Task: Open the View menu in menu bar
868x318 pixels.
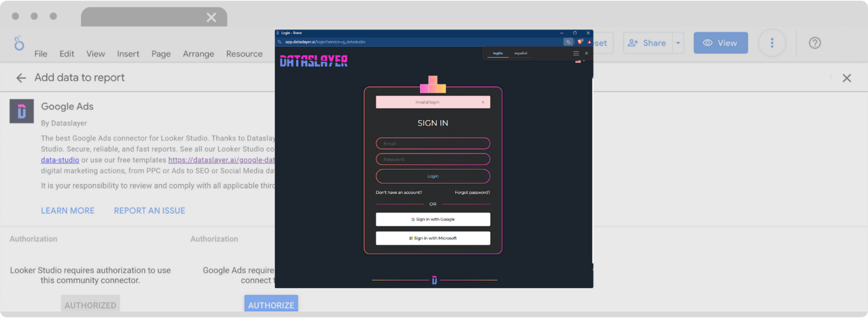Action: 95,54
